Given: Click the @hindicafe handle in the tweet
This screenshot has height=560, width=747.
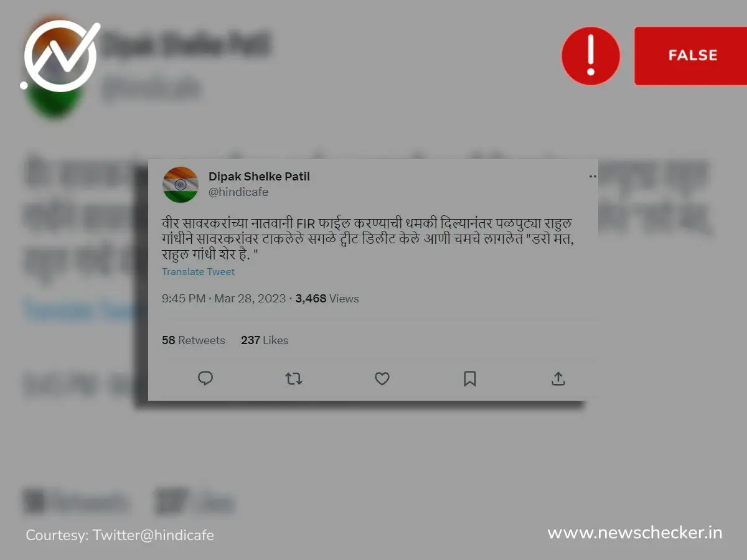Looking at the screenshot, I should [x=238, y=192].
